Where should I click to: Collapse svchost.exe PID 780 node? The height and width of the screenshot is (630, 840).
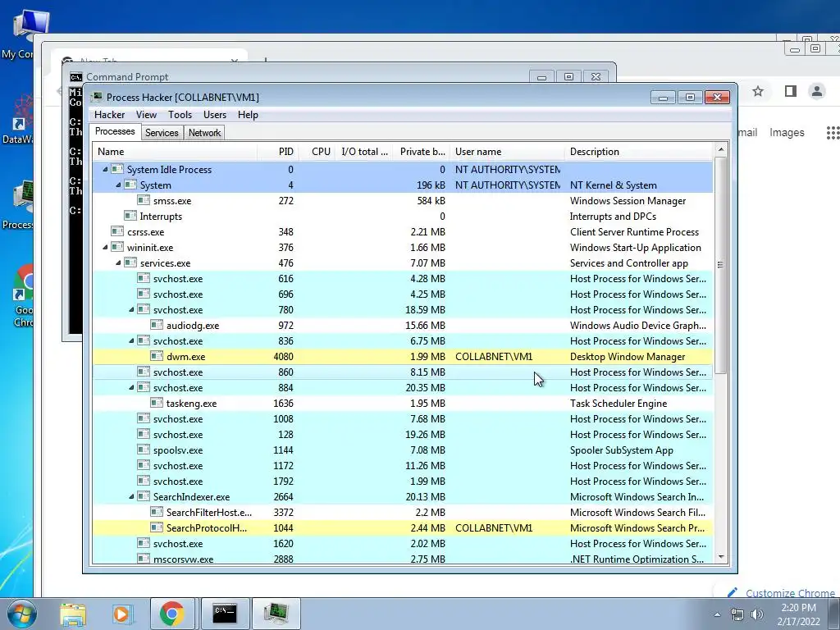click(131, 309)
